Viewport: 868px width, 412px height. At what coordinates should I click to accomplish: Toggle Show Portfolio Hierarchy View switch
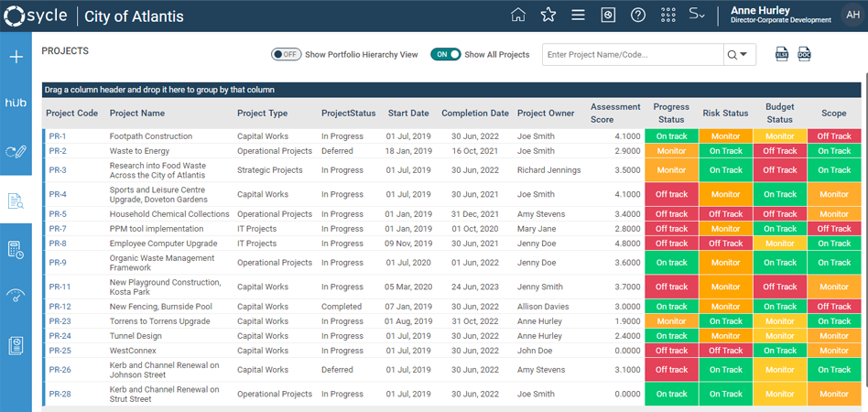286,54
